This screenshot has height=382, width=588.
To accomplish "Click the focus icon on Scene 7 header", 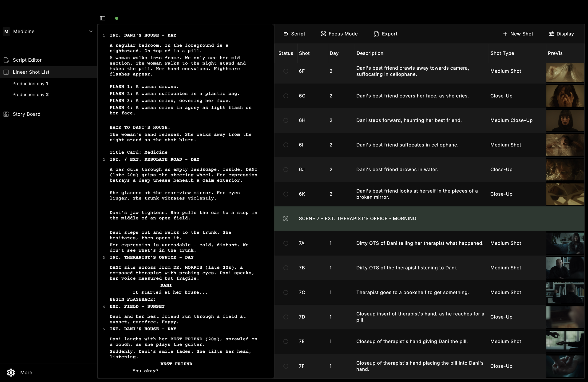I will [x=286, y=219].
